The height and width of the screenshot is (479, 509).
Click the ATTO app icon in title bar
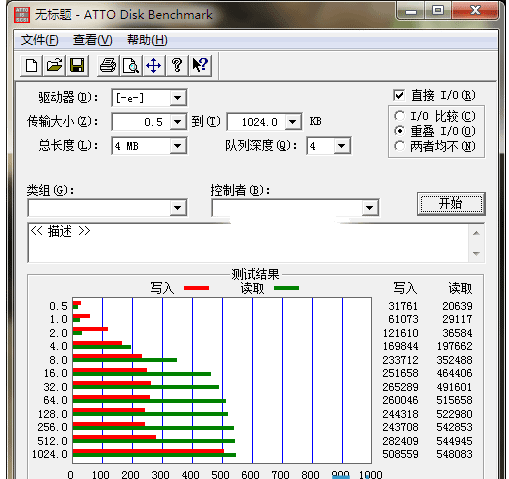click(x=22, y=15)
